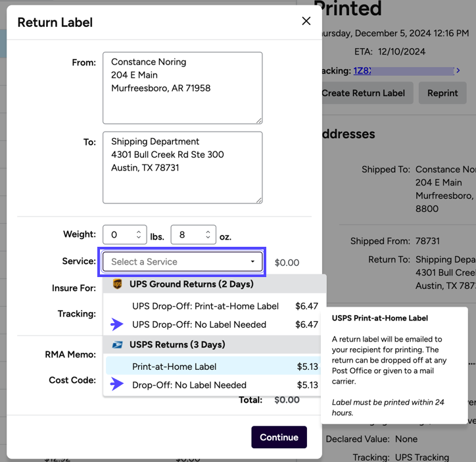The width and height of the screenshot is (476, 462).
Task: Adjust the pounds weight stepper
Action: (139, 235)
